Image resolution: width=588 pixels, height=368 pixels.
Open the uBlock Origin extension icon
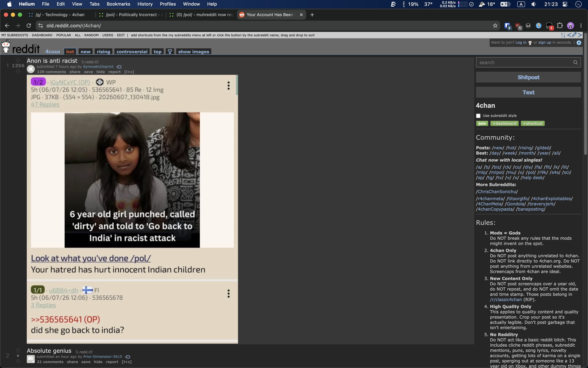point(518,26)
